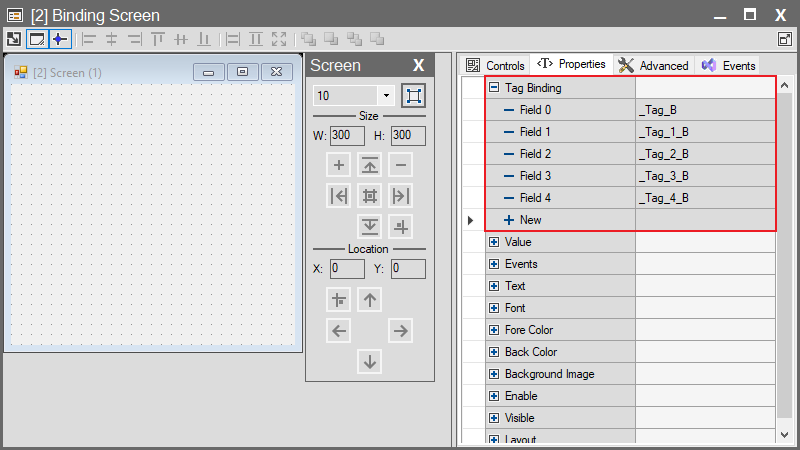Switch to the Controls tab

coord(496,65)
